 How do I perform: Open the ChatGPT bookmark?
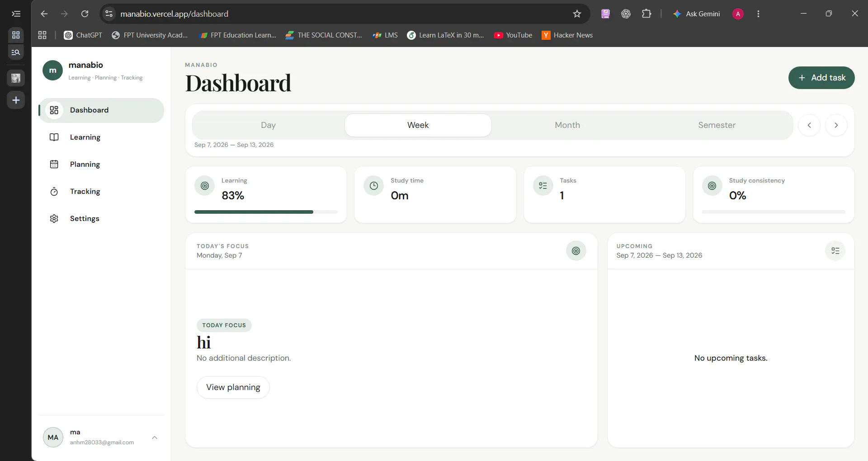click(83, 35)
